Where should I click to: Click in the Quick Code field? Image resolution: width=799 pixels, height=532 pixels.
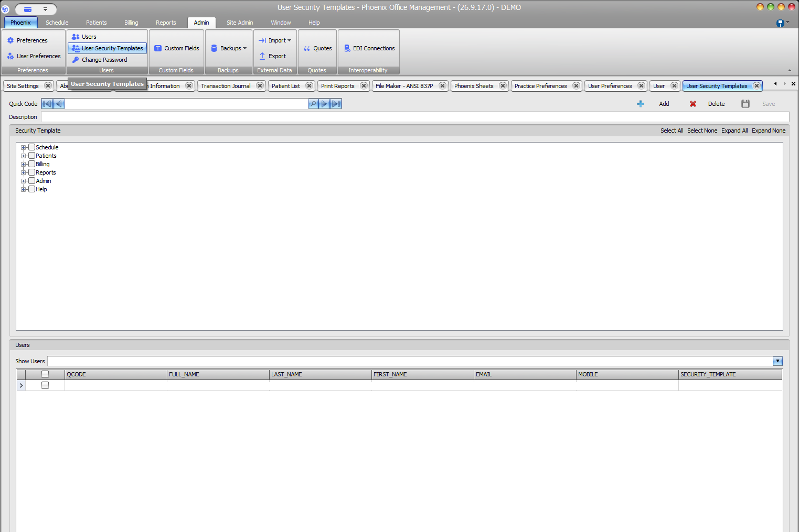[x=186, y=104]
